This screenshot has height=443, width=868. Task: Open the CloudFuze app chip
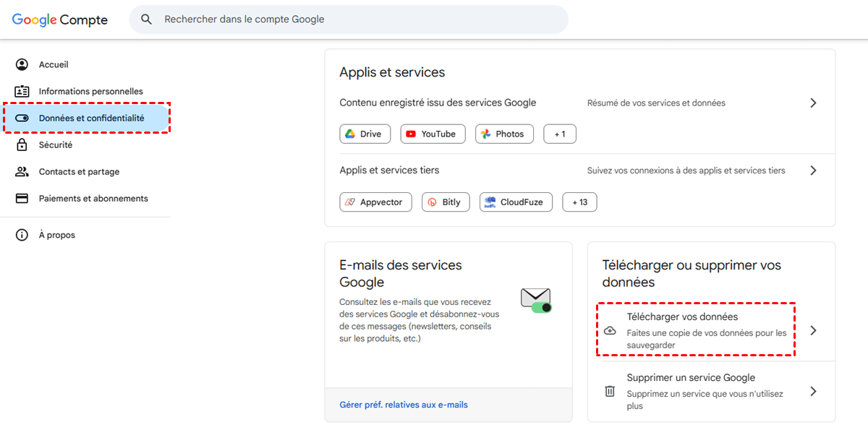pyautogui.click(x=516, y=202)
